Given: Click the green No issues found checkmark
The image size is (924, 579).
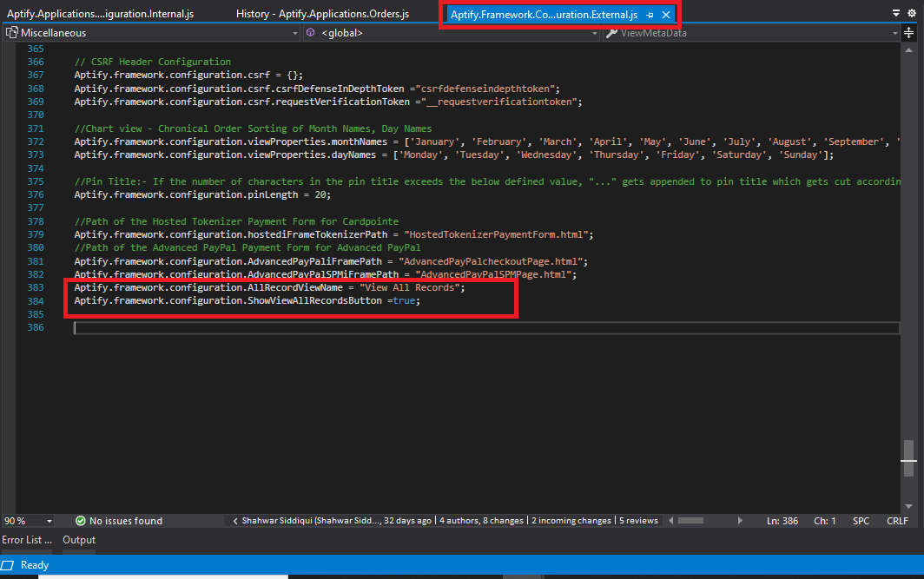Looking at the screenshot, I should [81, 521].
